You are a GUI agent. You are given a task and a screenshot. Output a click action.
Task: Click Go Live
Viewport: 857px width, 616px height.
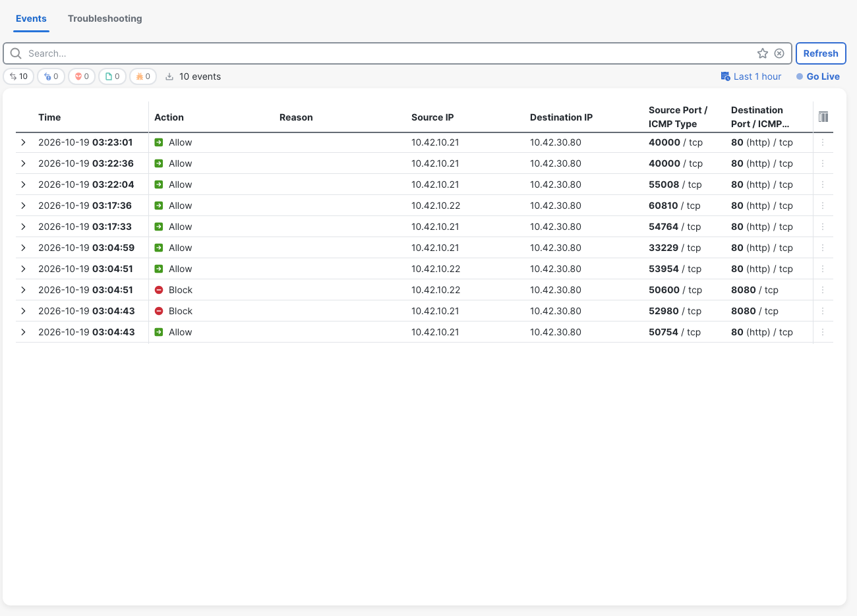point(818,76)
